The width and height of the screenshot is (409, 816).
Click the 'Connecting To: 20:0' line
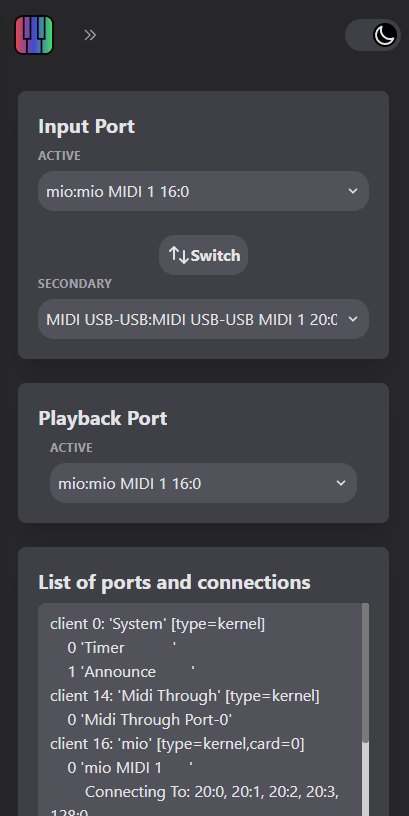[x=212, y=792]
